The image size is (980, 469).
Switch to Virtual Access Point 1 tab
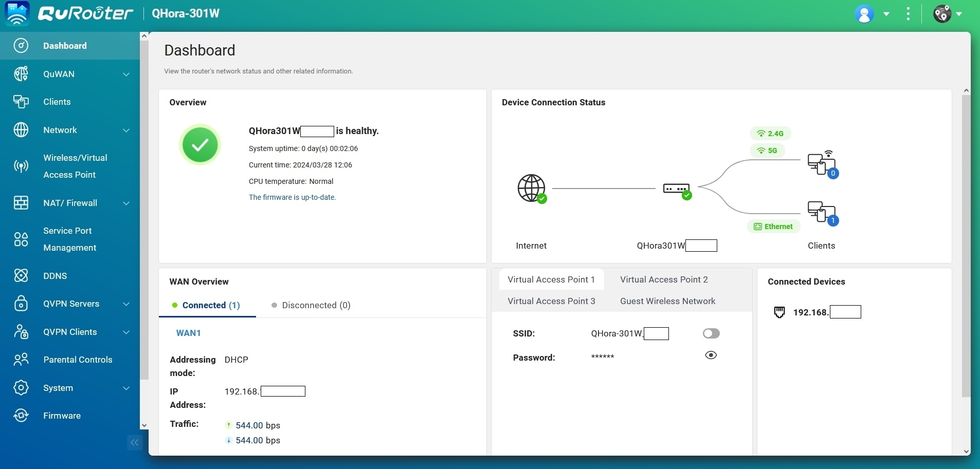(551, 279)
